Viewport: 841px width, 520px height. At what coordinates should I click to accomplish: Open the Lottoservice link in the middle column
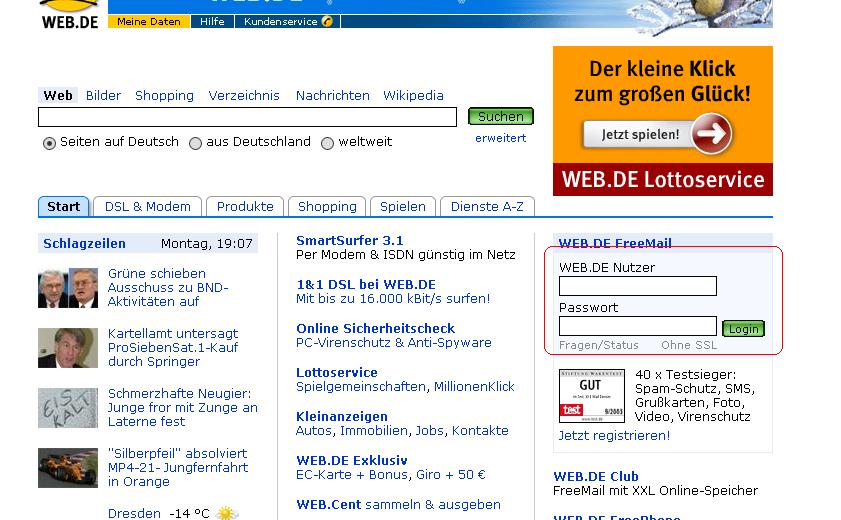(337, 373)
